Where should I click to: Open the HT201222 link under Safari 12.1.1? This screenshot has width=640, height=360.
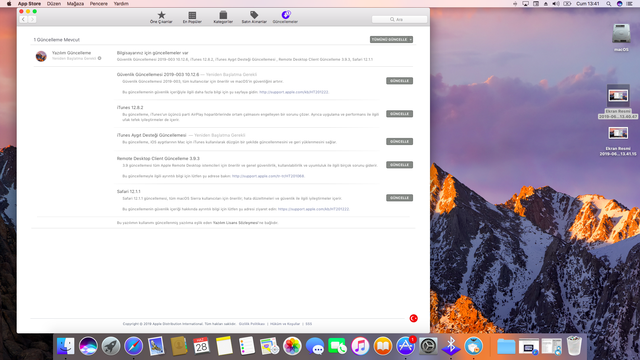tap(313, 209)
